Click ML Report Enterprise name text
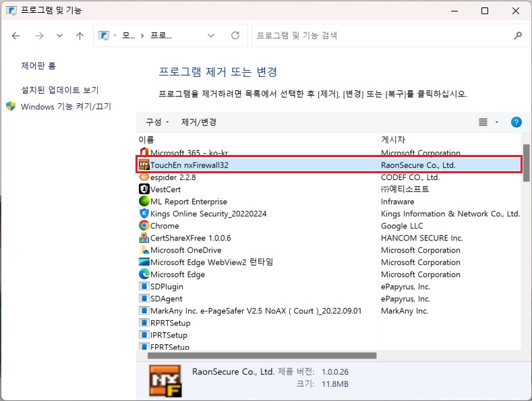Image resolution: width=532 pixels, height=401 pixels. [189, 202]
